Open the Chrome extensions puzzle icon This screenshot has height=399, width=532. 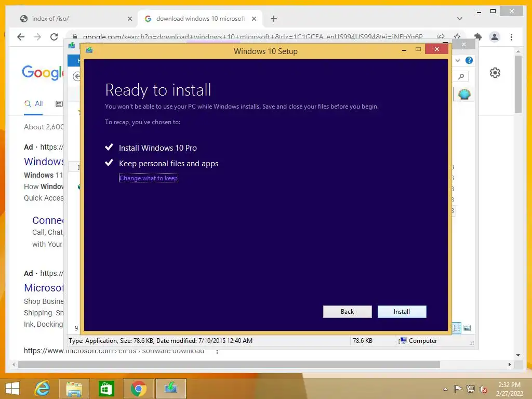[x=478, y=37]
